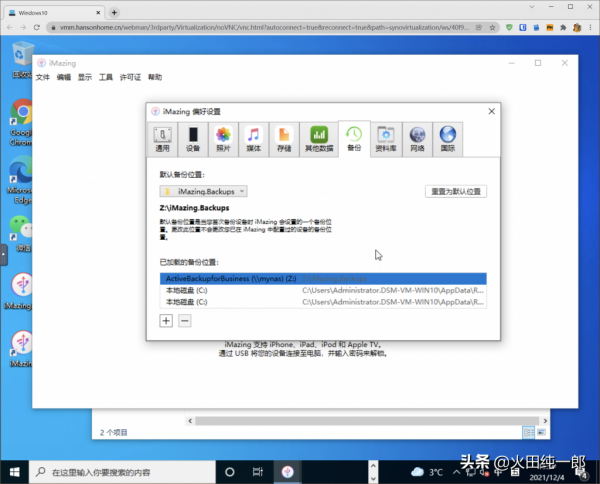Open the upper iMazing desktop icon
This screenshot has height=484, width=600.
[x=19, y=291]
